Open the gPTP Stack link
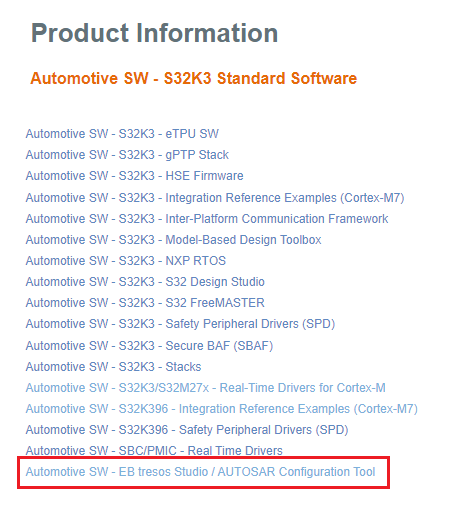The width and height of the screenshot is (474, 516). 127,155
